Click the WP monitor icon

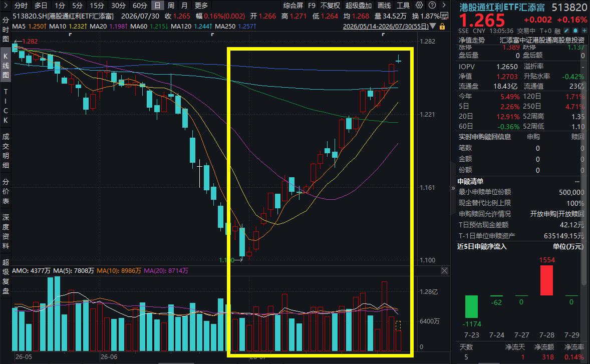[444, 16]
